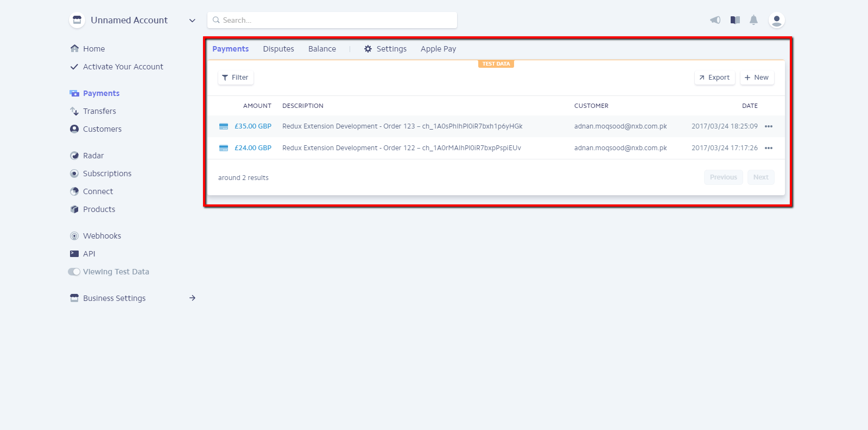
Task: Click the Previous page button
Action: click(x=724, y=177)
